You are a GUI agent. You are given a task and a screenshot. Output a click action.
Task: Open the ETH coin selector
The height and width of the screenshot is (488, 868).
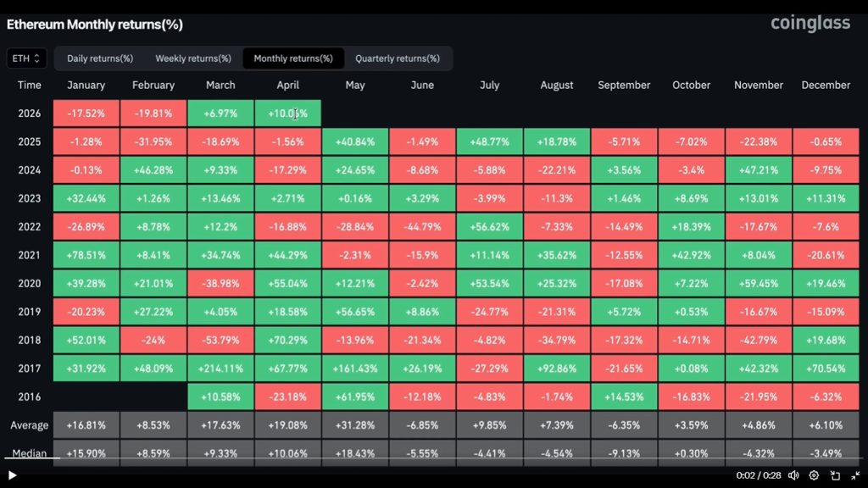25,58
